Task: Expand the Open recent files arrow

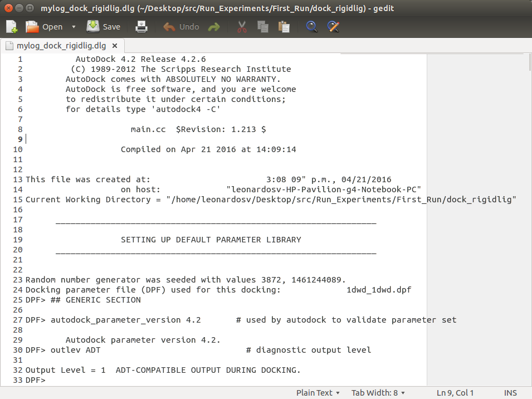Action: pos(74,26)
